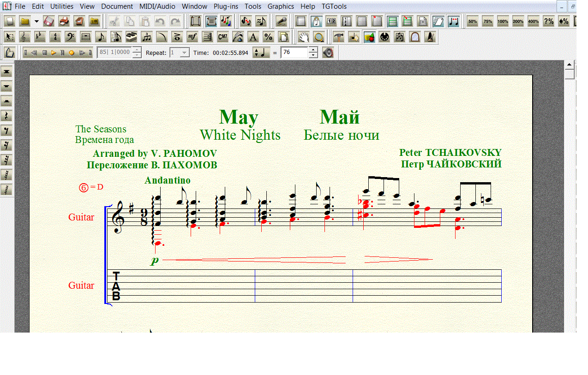
Task: Toggle the green staff lines view button
Action: (x=392, y=21)
